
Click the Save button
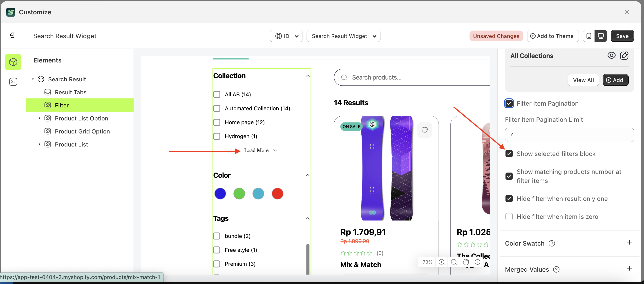pyautogui.click(x=622, y=36)
